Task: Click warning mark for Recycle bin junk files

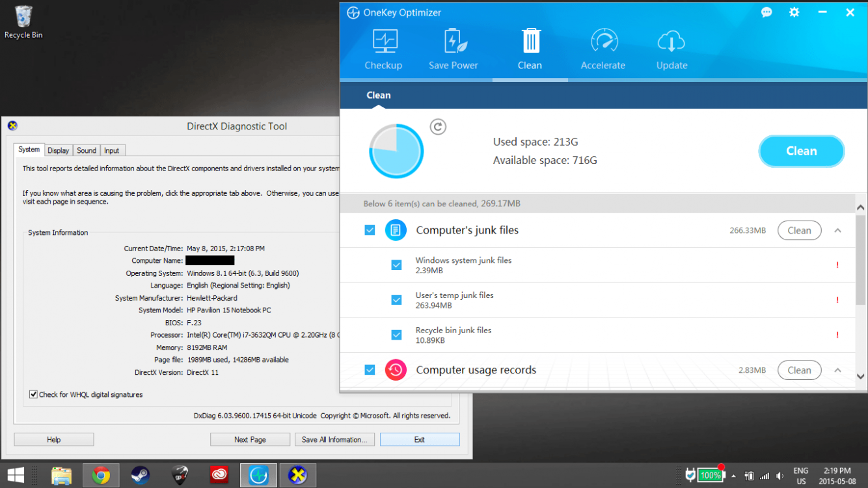Action: [837, 336]
